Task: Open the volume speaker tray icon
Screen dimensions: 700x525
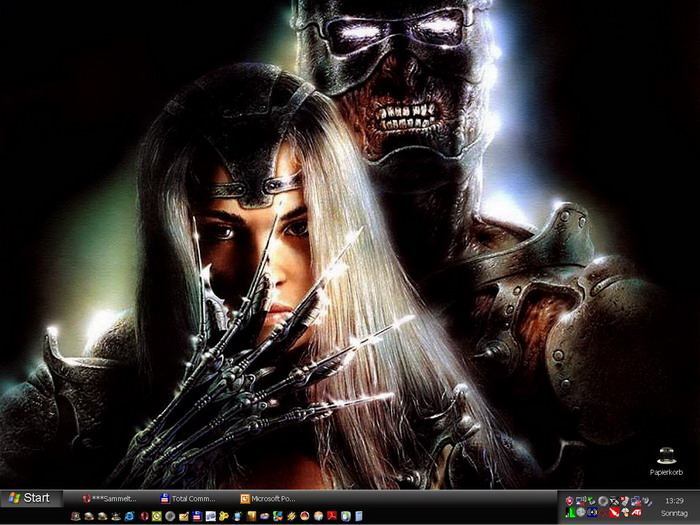Action: [x=646, y=502]
